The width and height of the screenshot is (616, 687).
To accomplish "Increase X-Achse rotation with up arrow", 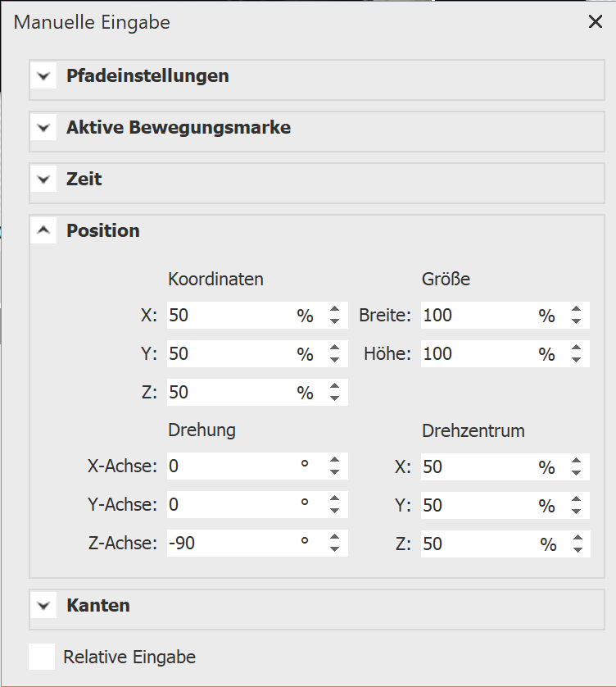I will click(x=334, y=462).
